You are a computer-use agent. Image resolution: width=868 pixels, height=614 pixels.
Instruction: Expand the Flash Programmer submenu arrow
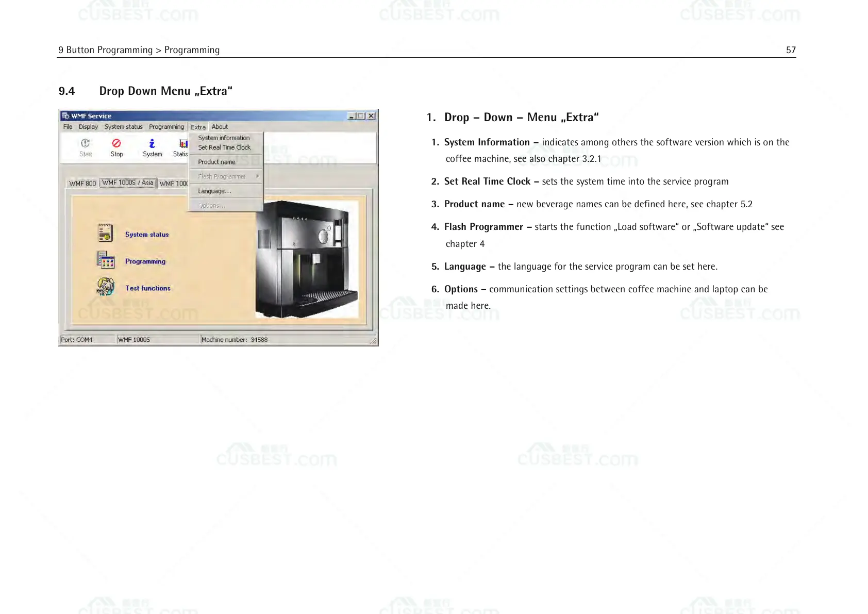(257, 176)
